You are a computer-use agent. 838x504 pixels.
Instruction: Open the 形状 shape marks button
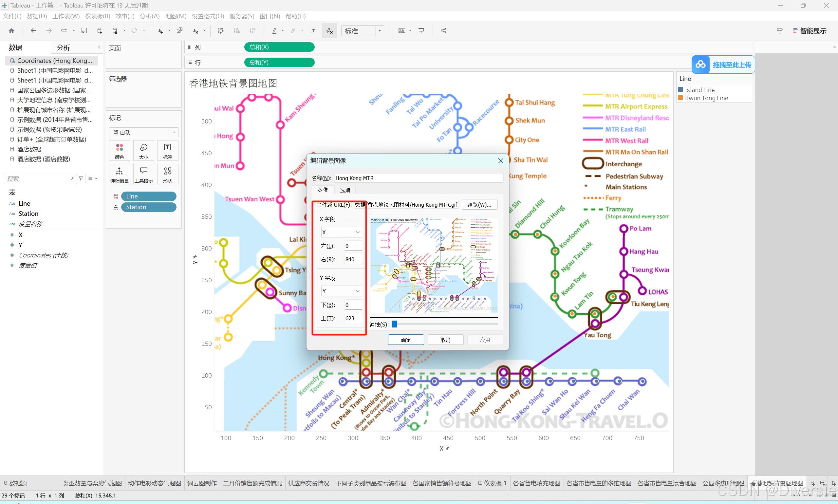pyautogui.click(x=167, y=174)
